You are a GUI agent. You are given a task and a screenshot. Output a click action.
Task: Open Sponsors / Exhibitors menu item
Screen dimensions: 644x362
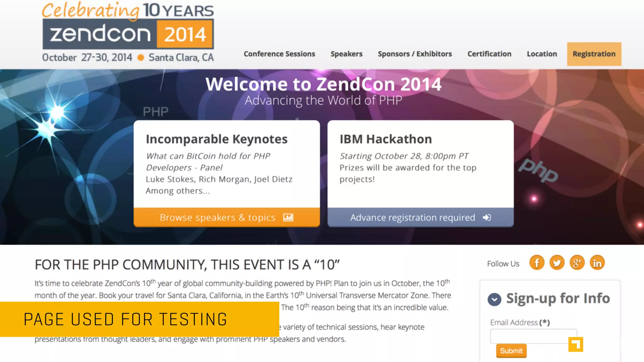[x=415, y=54]
